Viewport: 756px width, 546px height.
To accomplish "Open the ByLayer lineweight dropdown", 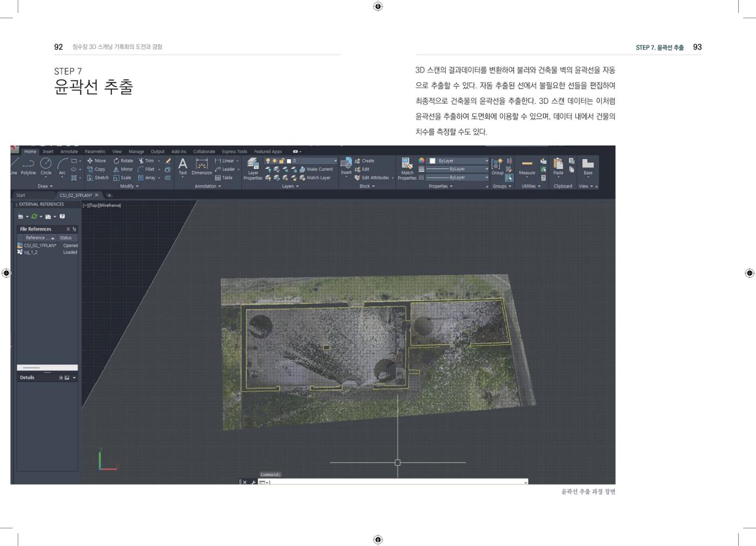I will click(457, 169).
